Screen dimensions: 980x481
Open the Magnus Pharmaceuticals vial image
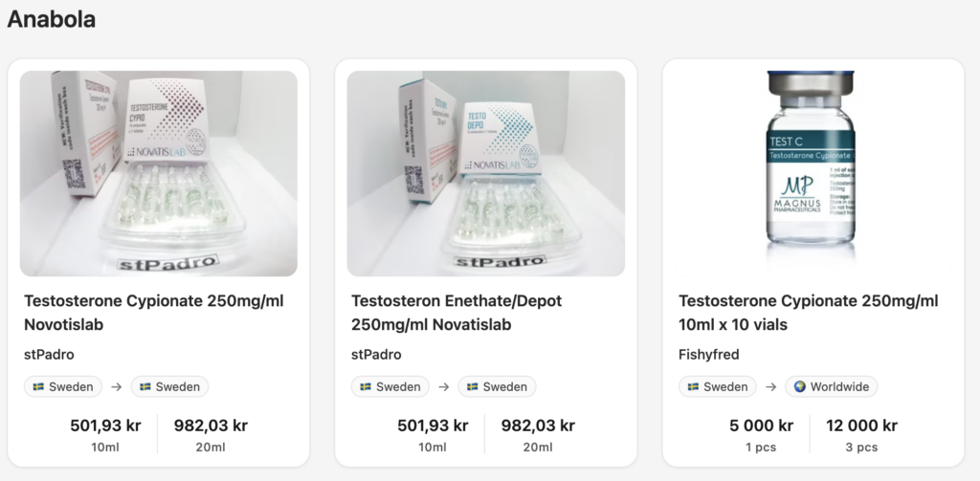point(813,173)
